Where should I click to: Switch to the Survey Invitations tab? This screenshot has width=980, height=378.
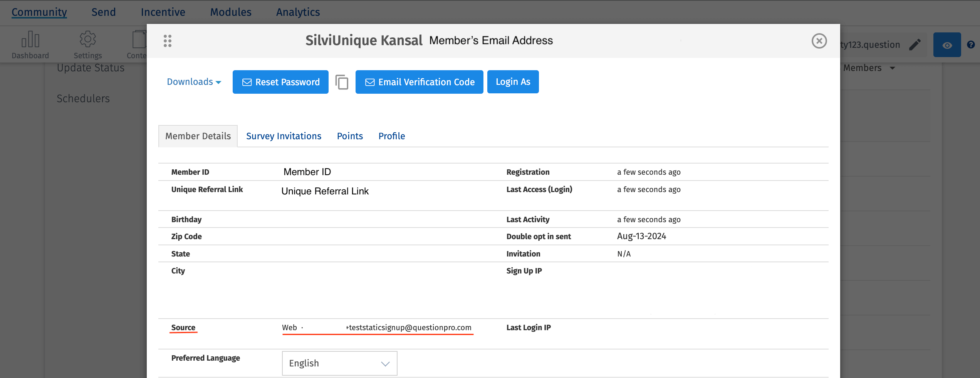tap(284, 136)
